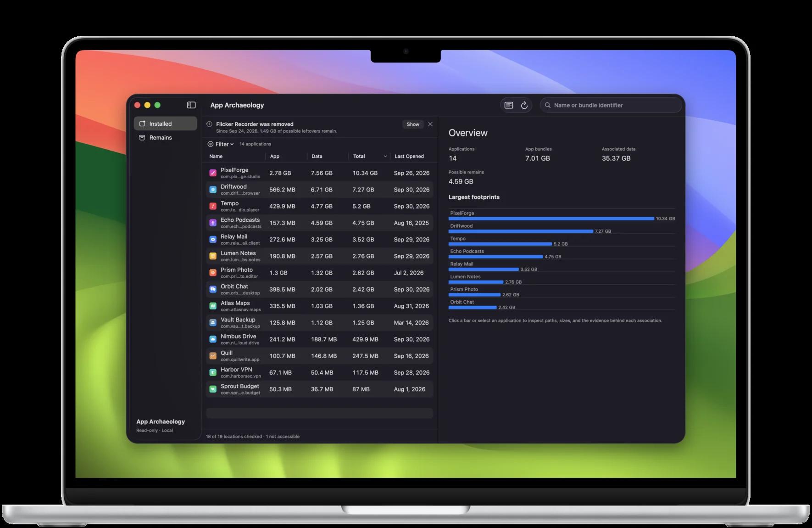Open the Filter dropdown
The width and height of the screenshot is (812, 528).
pyautogui.click(x=221, y=144)
